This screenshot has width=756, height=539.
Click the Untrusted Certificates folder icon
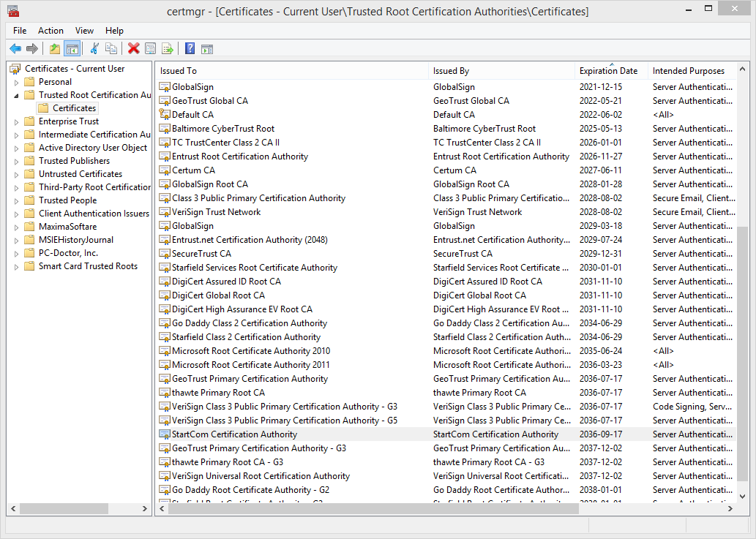click(30, 174)
